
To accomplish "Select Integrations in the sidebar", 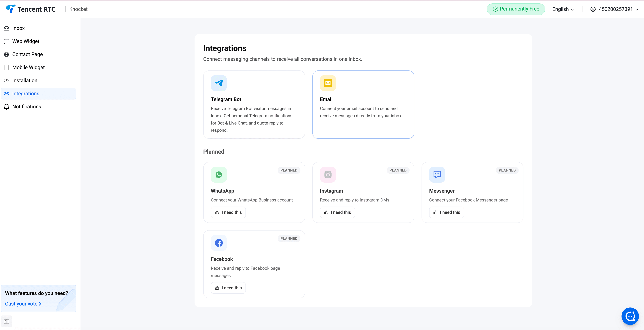I will (x=38, y=94).
